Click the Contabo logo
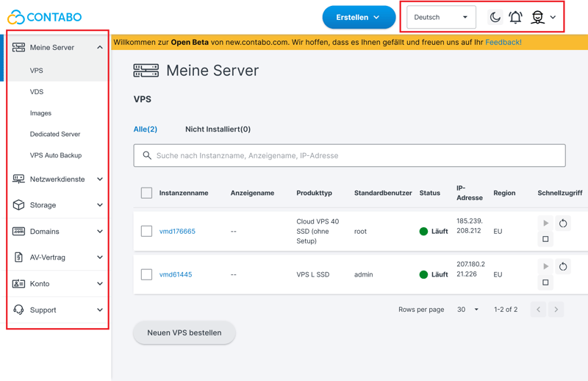This screenshot has width=588, height=381. 44,16
